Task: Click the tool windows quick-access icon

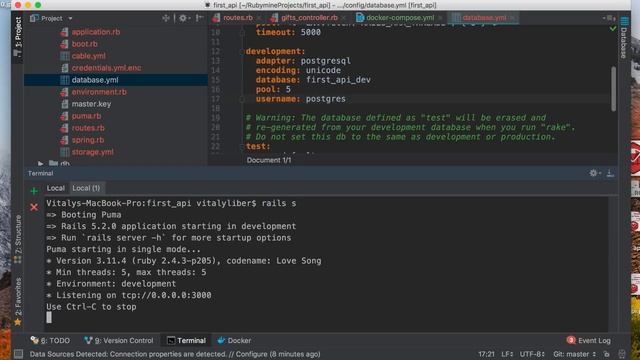Action: pyautogui.click(x=18, y=354)
